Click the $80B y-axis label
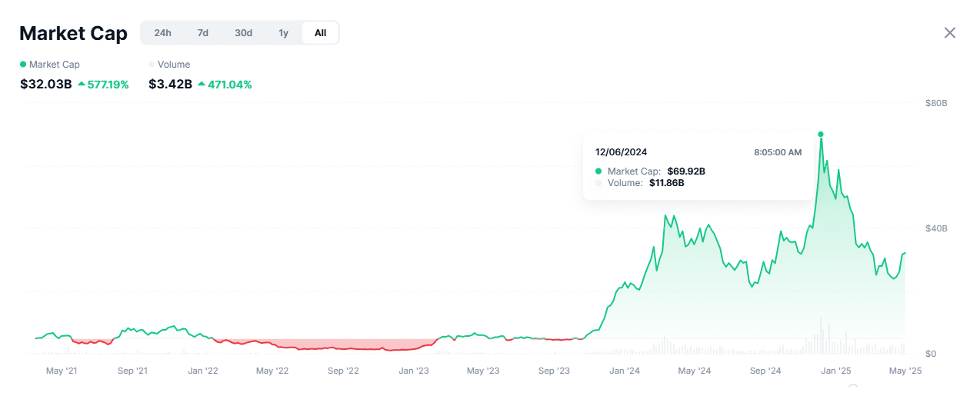 click(936, 102)
